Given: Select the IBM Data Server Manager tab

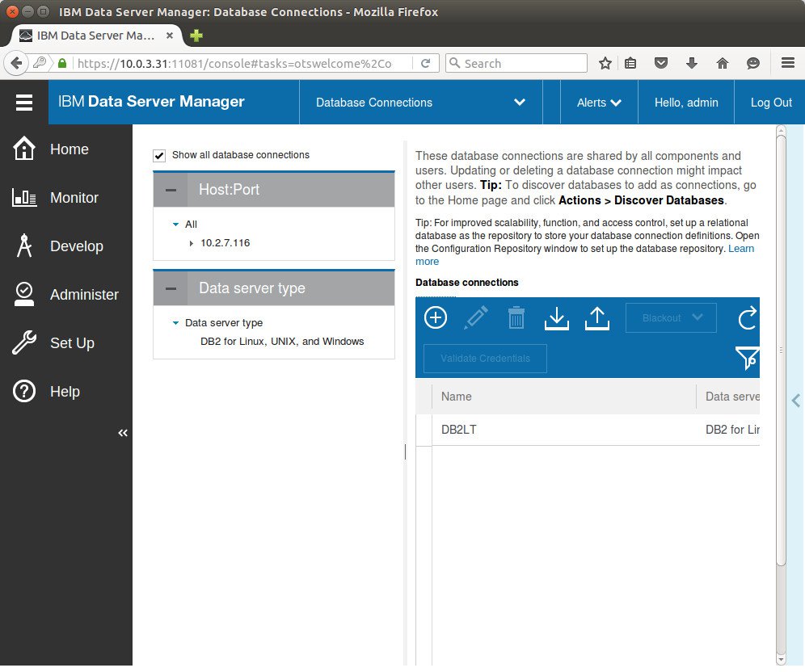Looking at the screenshot, I should (x=96, y=36).
